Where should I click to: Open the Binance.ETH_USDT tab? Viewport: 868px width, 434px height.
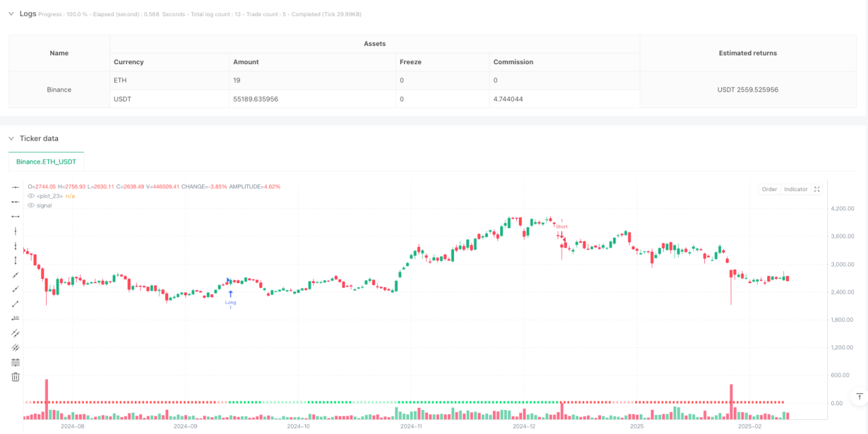[46, 162]
